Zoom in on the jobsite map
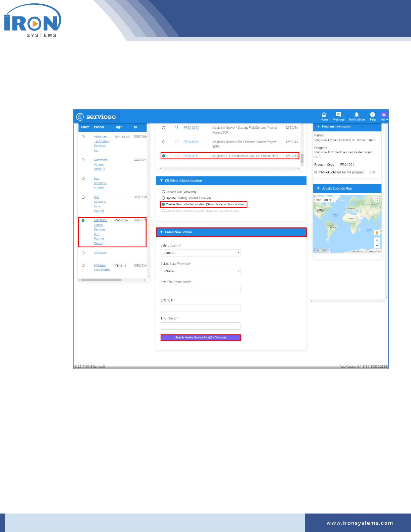This screenshot has width=411, height=532. click(x=377, y=240)
